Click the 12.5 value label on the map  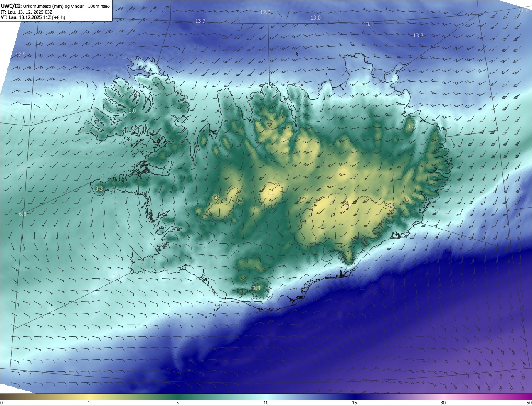[x=20, y=54]
